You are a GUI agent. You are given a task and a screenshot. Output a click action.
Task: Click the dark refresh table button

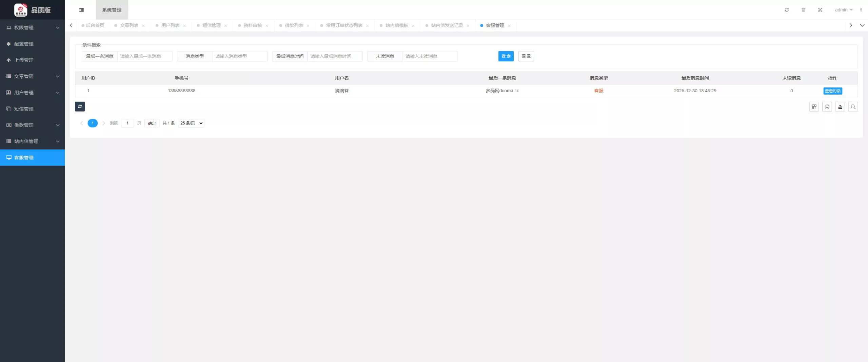coord(80,107)
